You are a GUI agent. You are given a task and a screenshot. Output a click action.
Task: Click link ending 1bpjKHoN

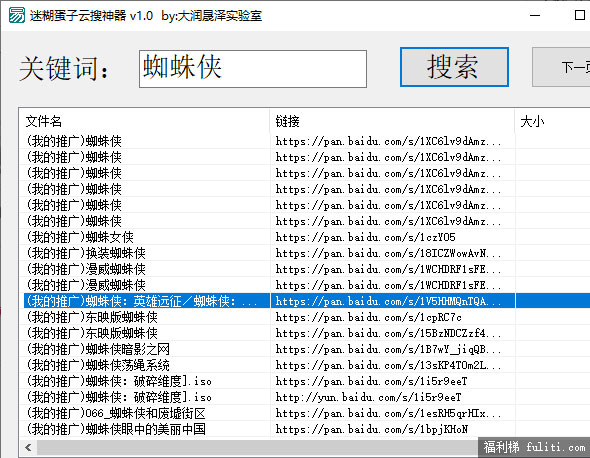(371, 429)
